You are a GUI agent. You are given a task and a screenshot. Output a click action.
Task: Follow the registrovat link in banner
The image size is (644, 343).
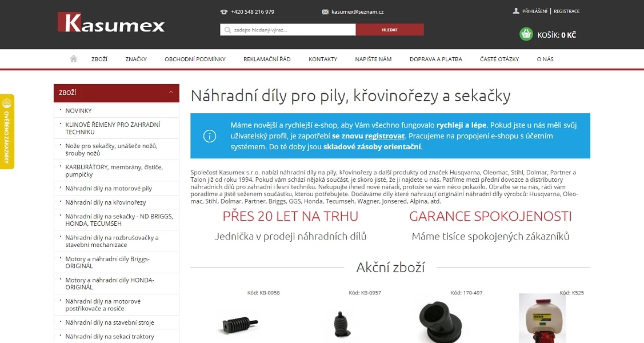[x=385, y=136]
